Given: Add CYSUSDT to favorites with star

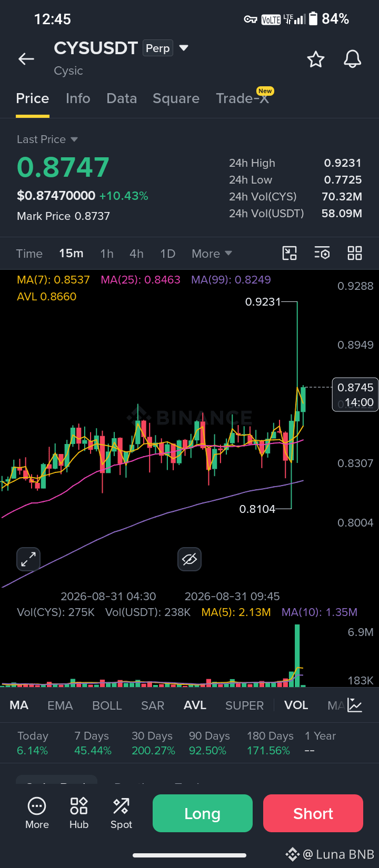Looking at the screenshot, I should 316,59.
